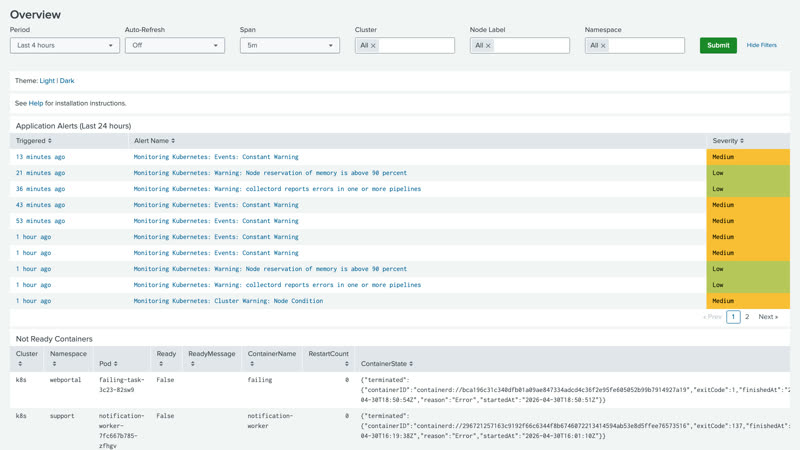
Task: Open the Help link for installation instructions
Action: tap(36, 103)
